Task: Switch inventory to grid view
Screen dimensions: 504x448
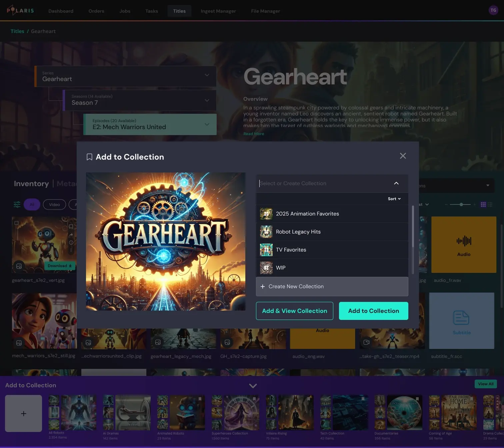Action: pos(483,204)
